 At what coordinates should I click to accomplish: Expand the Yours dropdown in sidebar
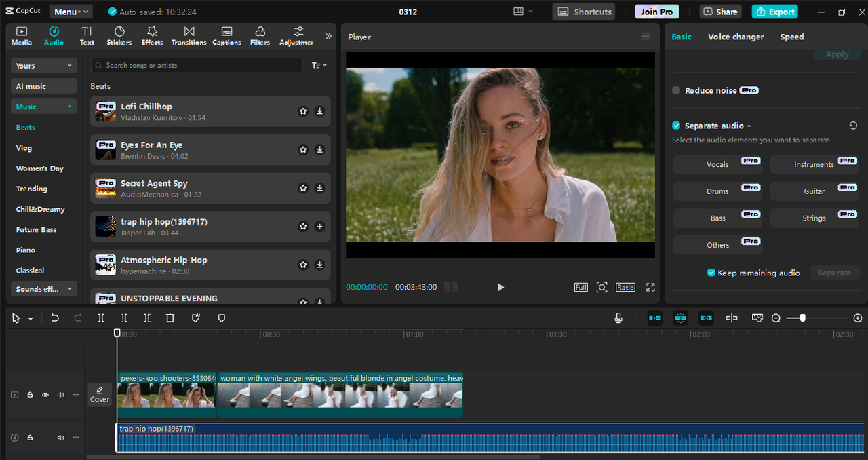[44, 66]
